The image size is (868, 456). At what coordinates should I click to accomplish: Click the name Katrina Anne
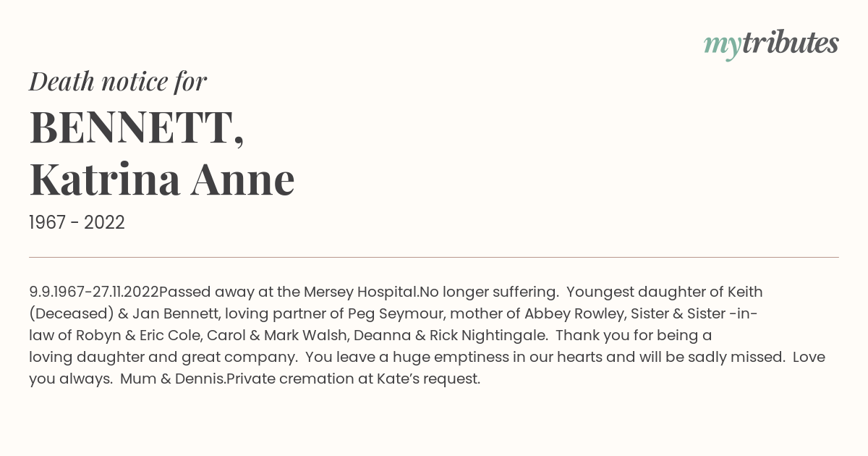pos(162,180)
